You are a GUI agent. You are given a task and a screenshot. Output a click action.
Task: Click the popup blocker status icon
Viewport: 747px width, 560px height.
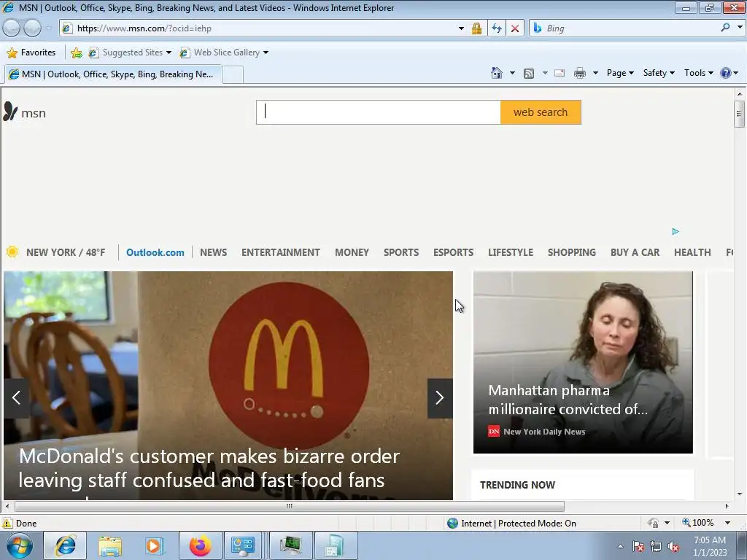pos(653,524)
